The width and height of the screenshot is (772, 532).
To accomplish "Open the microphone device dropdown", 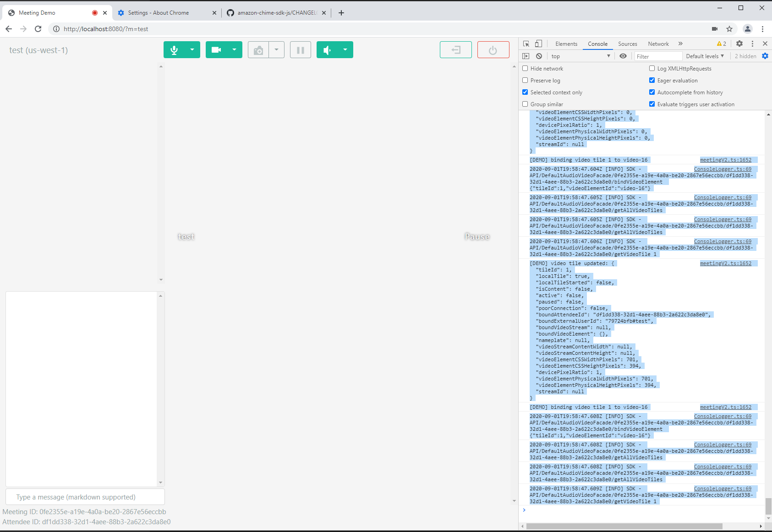I will [x=192, y=49].
